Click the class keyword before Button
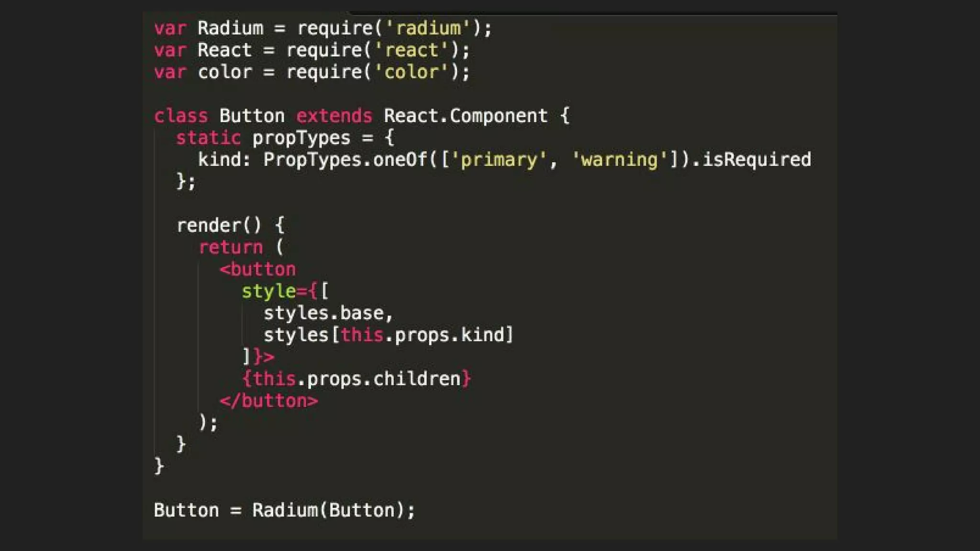This screenshot has height=551, width=980. click(x=181, y=116)
